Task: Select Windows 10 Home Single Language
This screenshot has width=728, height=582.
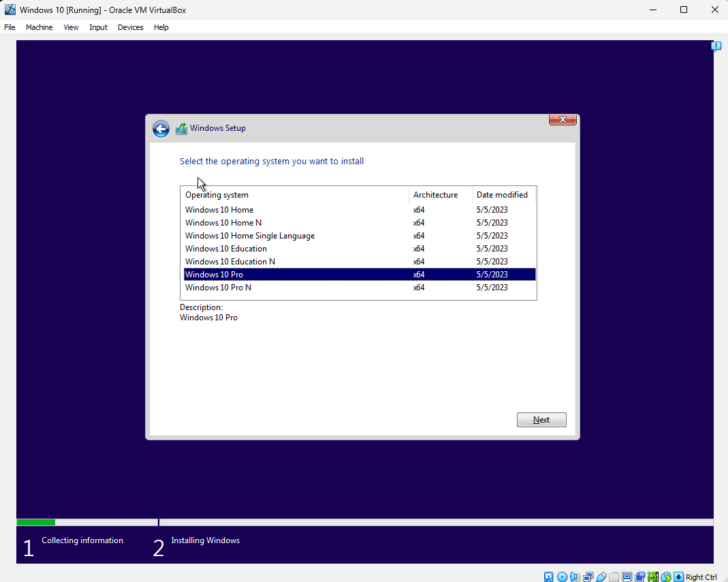Action: point(360,236)
